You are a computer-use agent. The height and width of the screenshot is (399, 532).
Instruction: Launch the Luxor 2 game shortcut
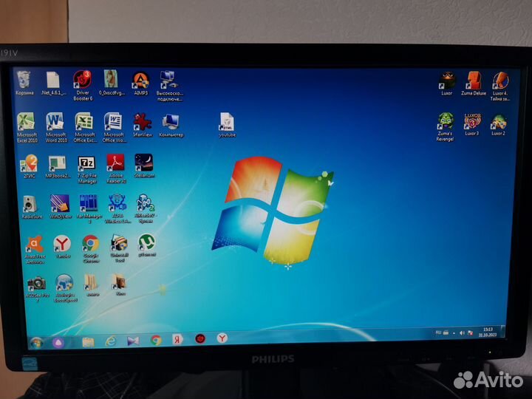click(x=499, y=125)
